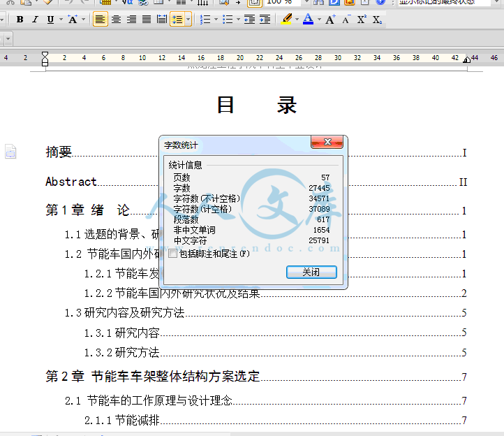
Task: Toggle bold formatting
Action: point(20,20)
